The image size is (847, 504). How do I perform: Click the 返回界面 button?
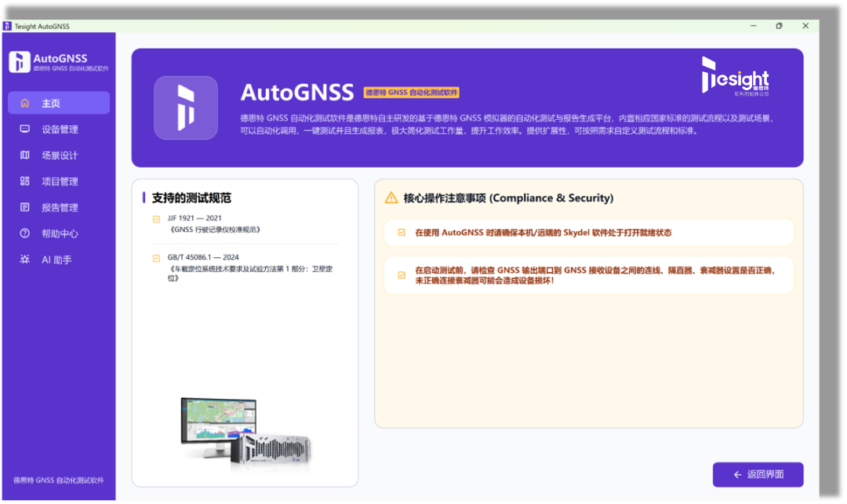(758, 475)
